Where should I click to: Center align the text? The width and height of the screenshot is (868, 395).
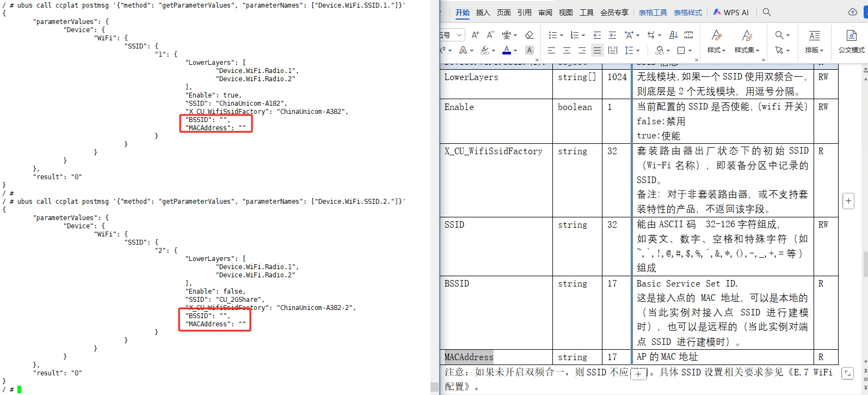tap(567, 50)
